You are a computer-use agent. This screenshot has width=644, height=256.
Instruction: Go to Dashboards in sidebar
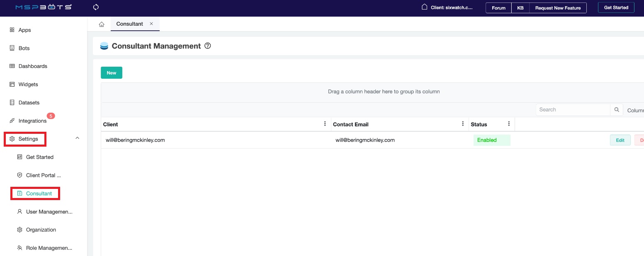[x=33, y=66]
